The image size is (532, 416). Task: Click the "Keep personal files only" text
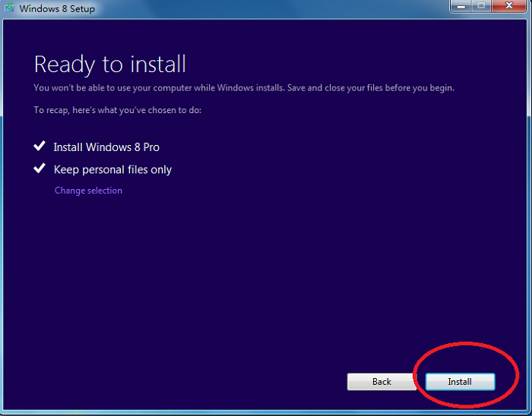point(112,170)
